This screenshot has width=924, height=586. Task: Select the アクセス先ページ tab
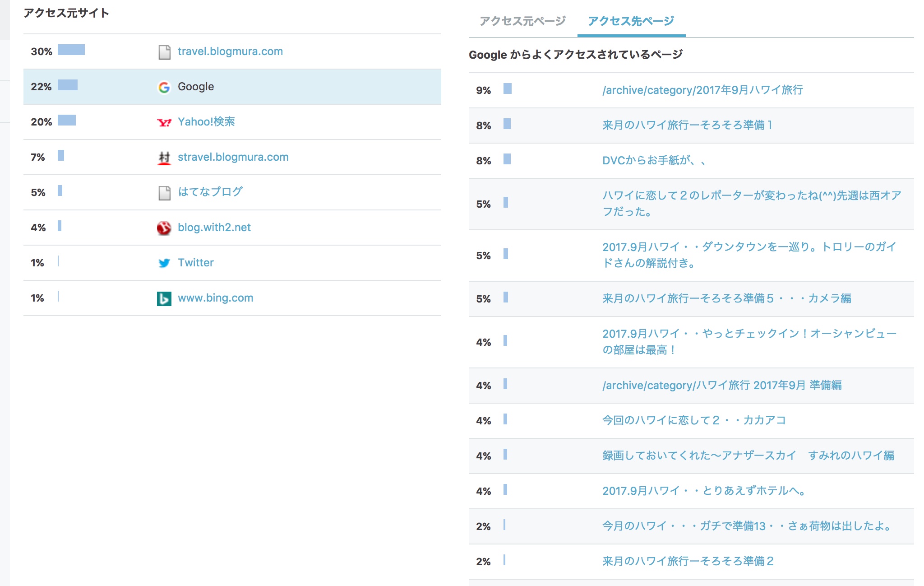click(631, 21)
